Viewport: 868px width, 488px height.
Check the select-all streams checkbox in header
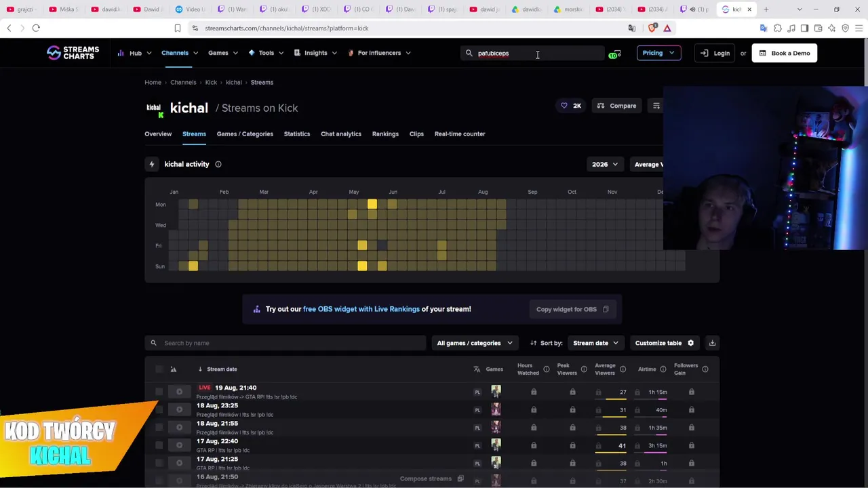click(159, 369)
